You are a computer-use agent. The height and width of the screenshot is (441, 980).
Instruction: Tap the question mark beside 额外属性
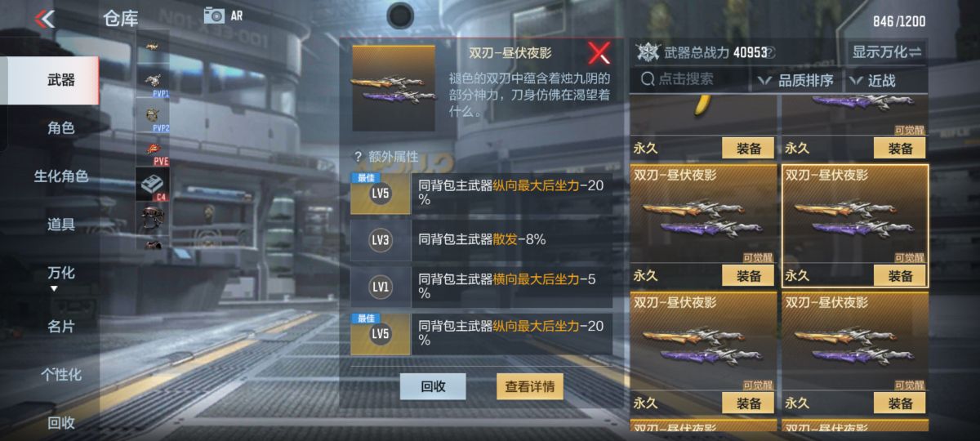tap(358, 157)
